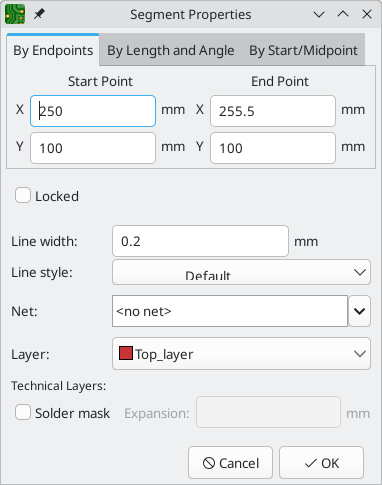Image resolution: width=382 pixels, height=485 pixels.
Task: Switch to By Length and Angle tab
Action: 170,50
